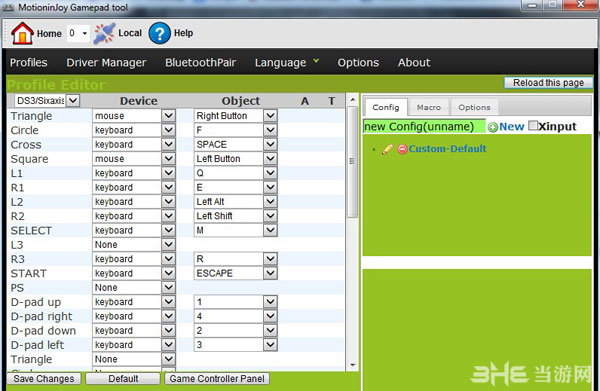Click the R3 row label
600x391 pixels.
pos(18,259)
